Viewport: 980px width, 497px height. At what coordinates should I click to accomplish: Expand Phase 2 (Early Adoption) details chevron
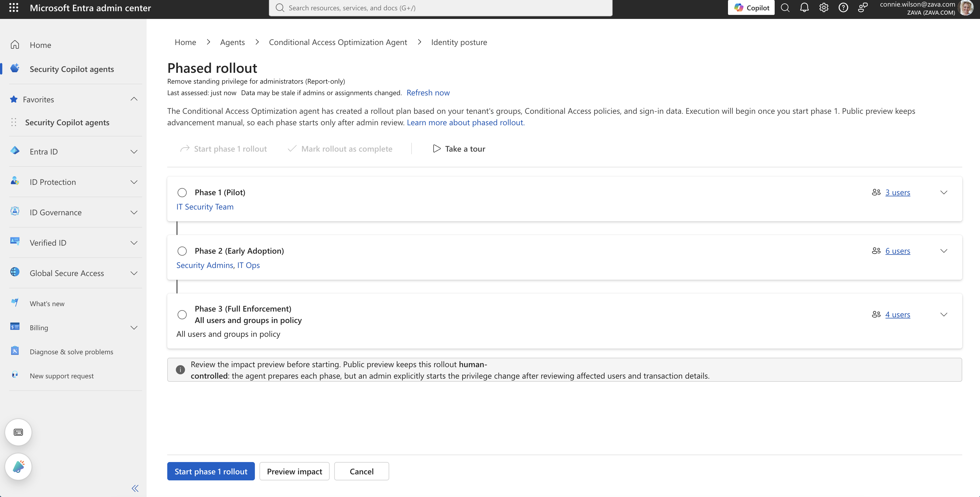pos(944,251)
